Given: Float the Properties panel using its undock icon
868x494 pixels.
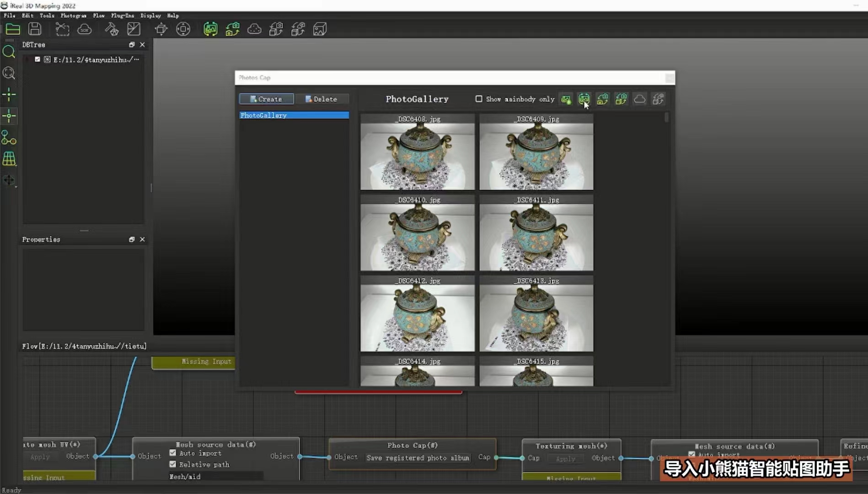Looking at the screenshot, I should [132, 240].
